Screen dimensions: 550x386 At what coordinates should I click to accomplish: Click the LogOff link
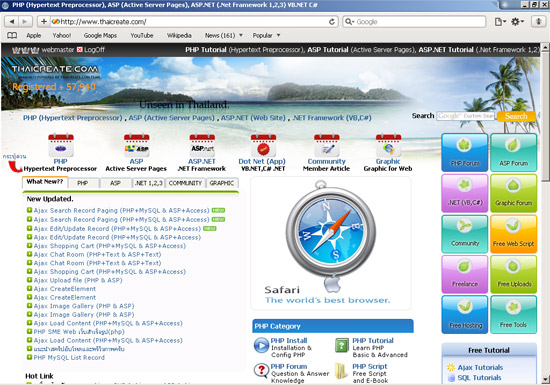[94, 49]
